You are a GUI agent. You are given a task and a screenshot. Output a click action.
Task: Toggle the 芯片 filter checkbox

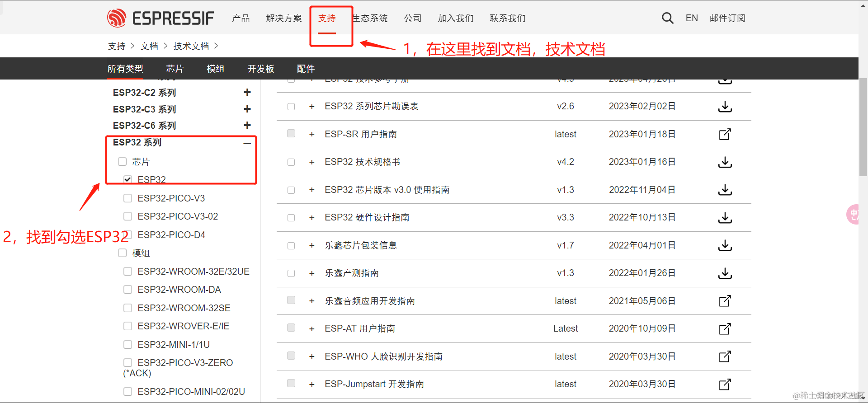pos(122,162)
